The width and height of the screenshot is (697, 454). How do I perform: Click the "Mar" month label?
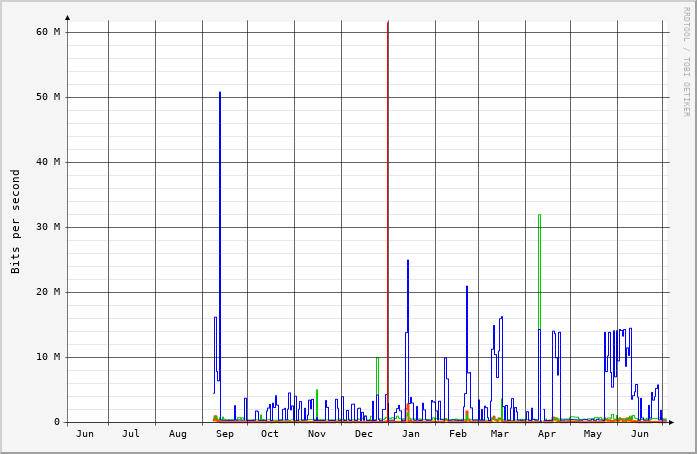pos(500,434)
